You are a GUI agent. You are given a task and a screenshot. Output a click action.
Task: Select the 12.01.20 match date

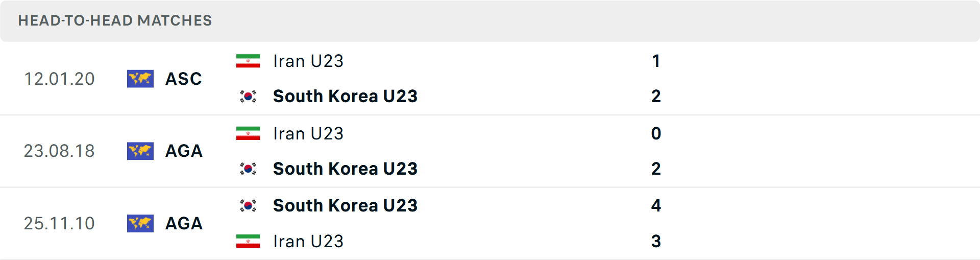click(x=59, y=79)
